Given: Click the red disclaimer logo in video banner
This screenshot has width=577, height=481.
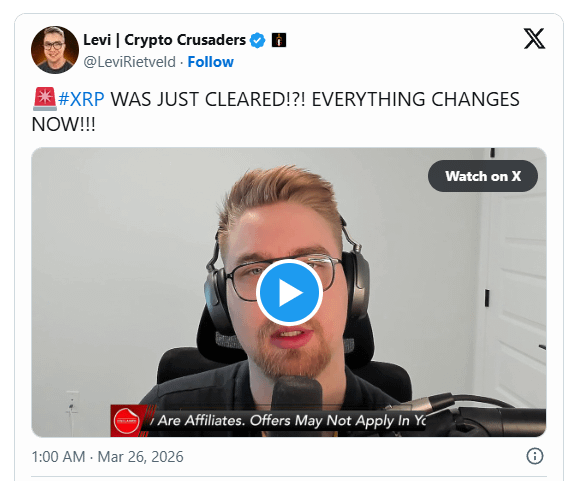Looking at the screenshot, I should [126, 421].
